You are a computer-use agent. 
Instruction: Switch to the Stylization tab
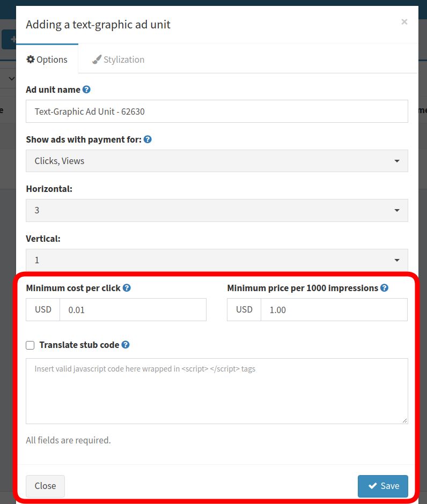pyautogui.click(x=119, y=60)
